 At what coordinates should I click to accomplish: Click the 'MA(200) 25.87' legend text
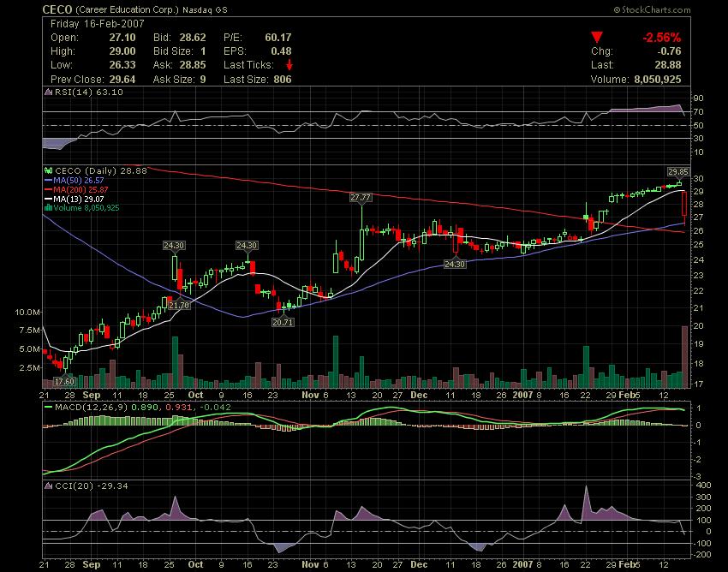[x=81, y=189]
